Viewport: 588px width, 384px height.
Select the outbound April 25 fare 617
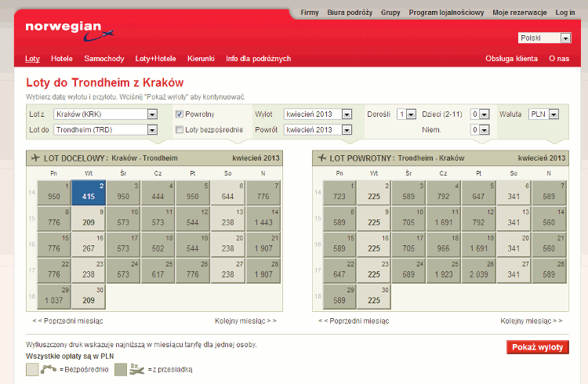coord(158,270)
